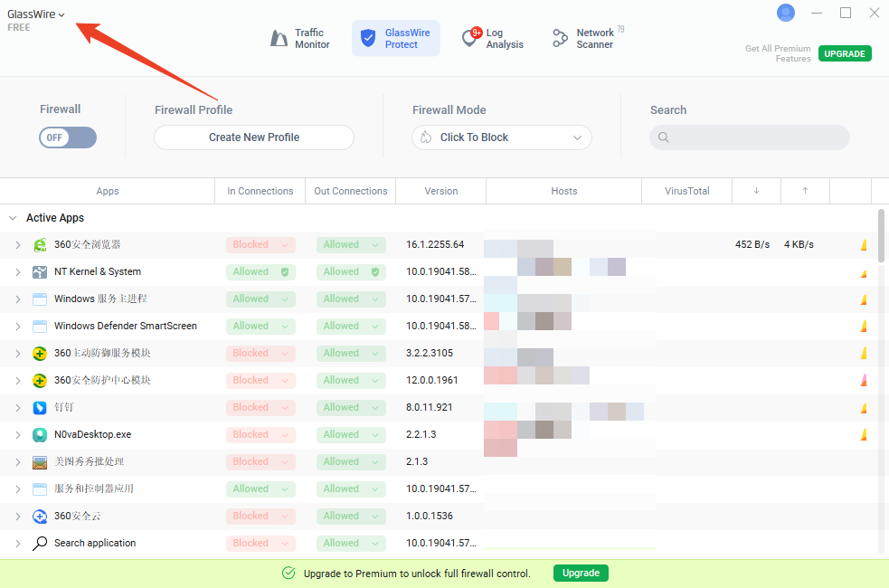This screenshot has height=588, width=889.
Task: Open the Network Scanner icon
Action: tap(561, 39)
